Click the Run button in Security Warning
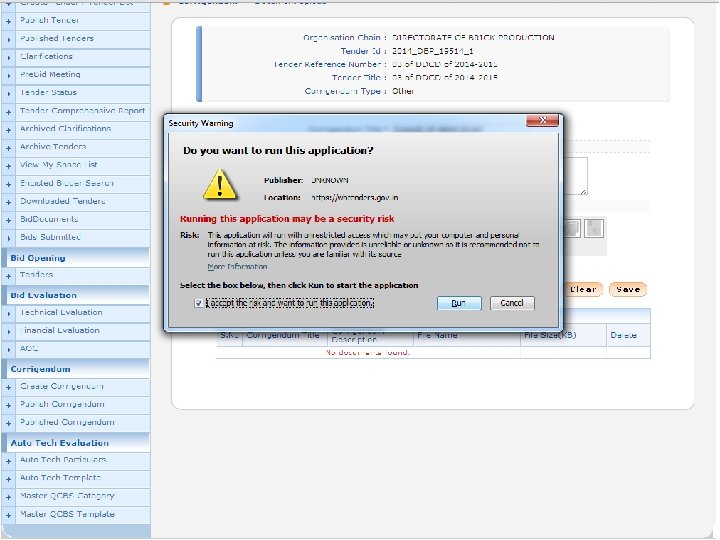This screenshot has height=540, width=720. tap(459, 303)
